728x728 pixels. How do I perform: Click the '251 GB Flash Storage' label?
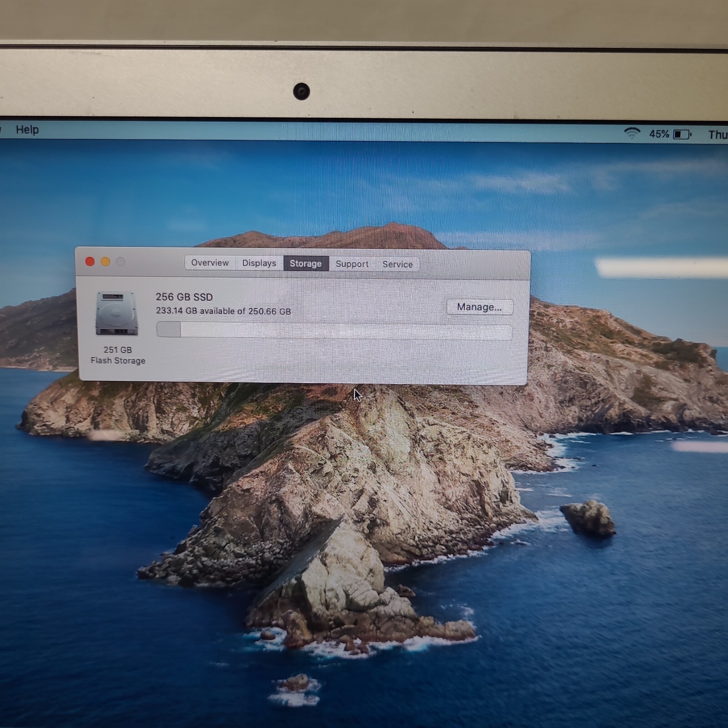[118, 355]
